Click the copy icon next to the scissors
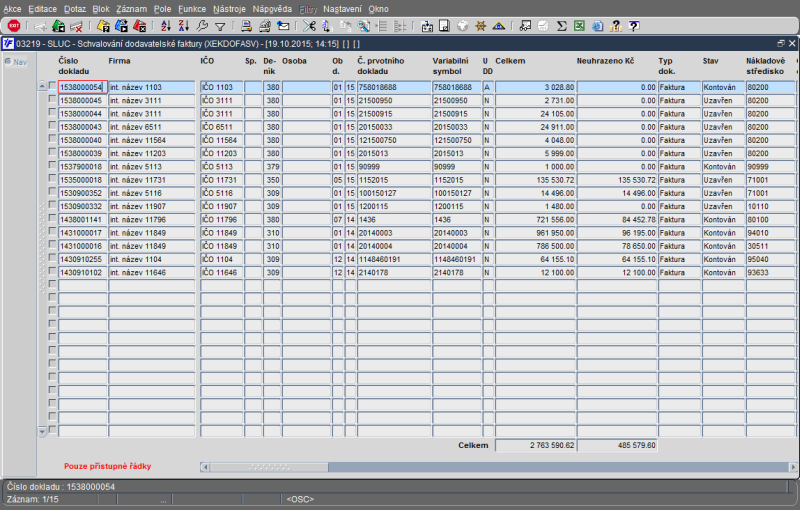800x510 pixels. [327, 26]
